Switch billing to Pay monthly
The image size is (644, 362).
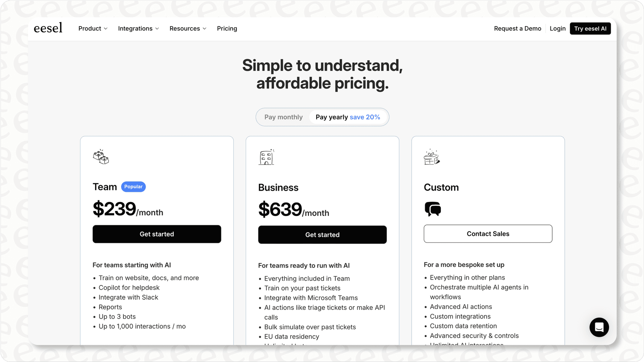[x=283, y=117]
